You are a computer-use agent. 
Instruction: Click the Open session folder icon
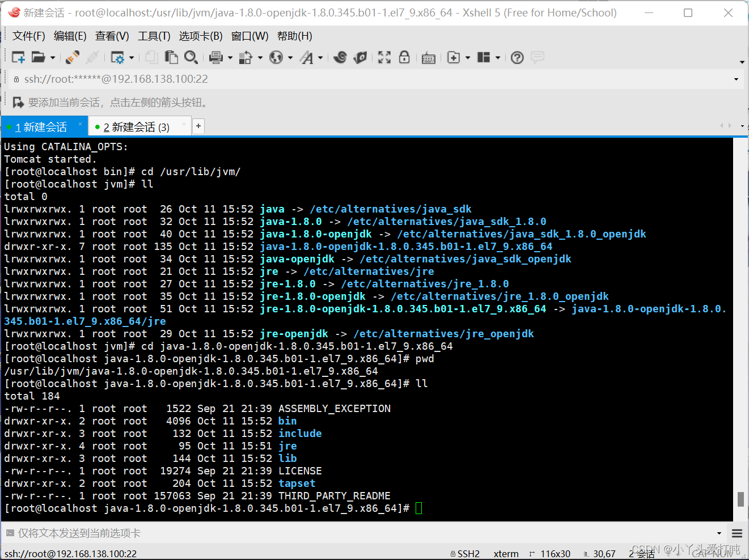(39, 57)
